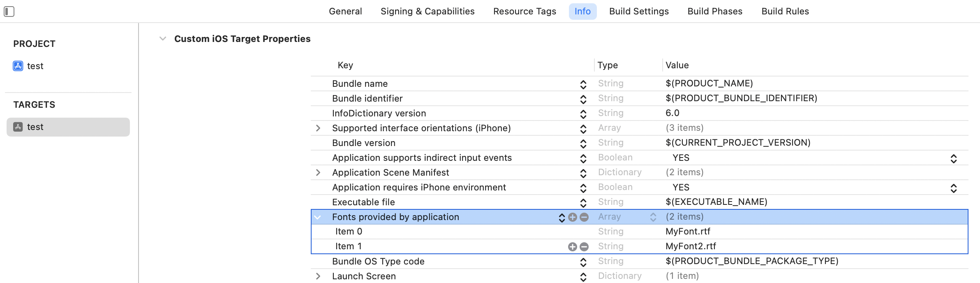980x283 pixels.
Task: Open Signing & Capabilities tab
Action: point(428,12)
